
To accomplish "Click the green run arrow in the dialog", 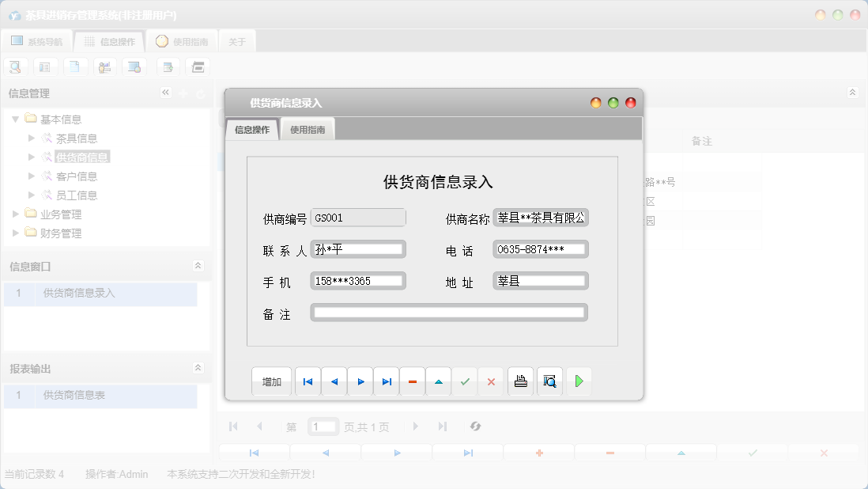I will click(x=578, y=381).
